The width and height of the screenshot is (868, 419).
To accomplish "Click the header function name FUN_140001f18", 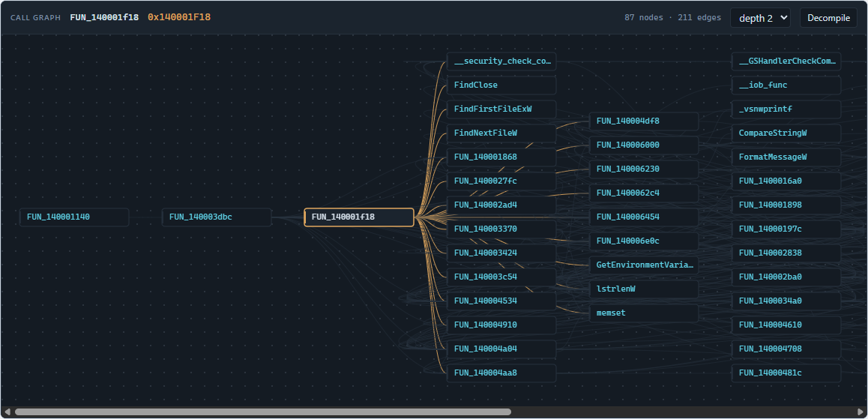I will pos(104,18).
